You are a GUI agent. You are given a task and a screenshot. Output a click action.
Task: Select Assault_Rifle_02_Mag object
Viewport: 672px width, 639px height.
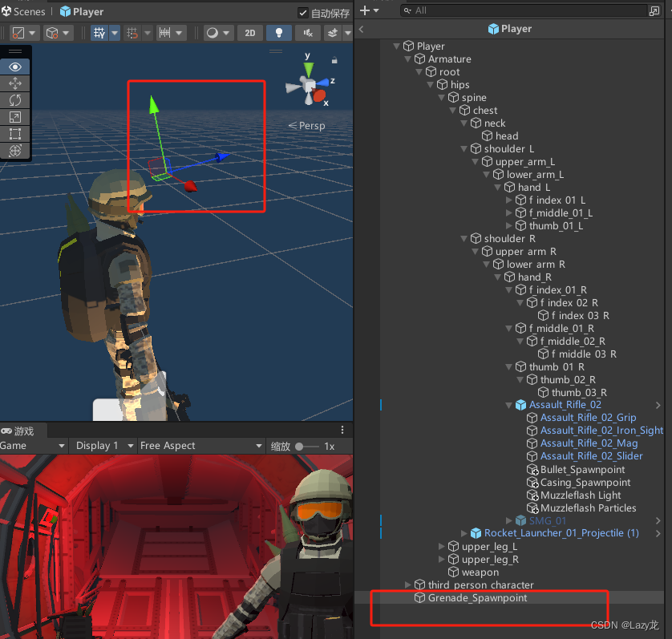589,443
